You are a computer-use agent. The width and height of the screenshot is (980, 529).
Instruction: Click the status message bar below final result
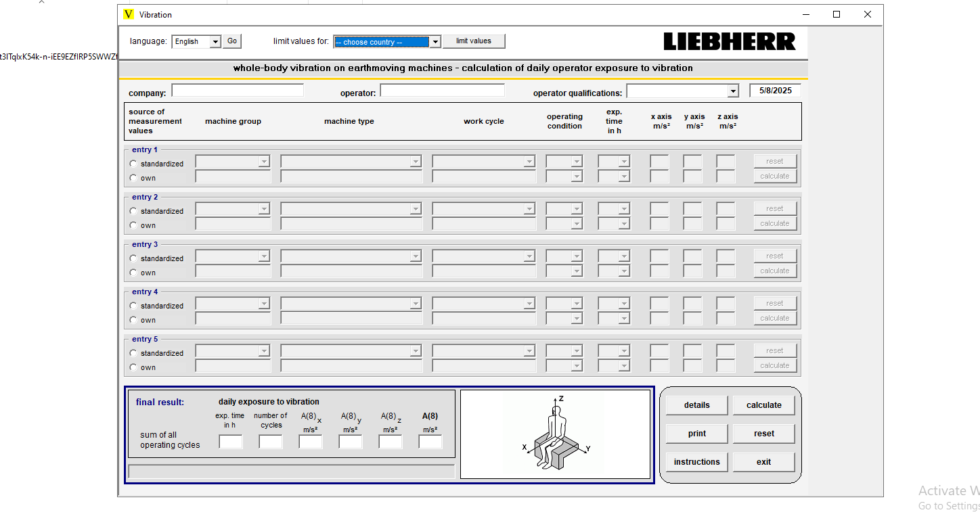coord(292,471)
